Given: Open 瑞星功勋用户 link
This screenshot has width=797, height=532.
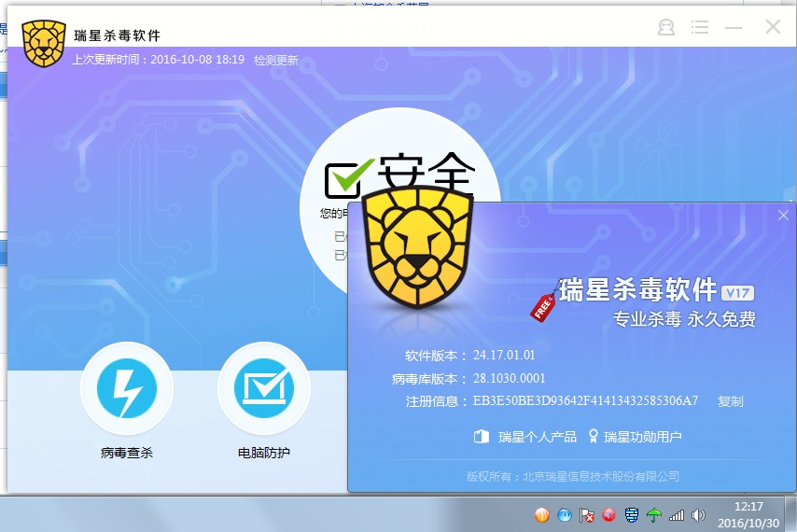Looking at the screenshot, I should [x=642, y=437].
